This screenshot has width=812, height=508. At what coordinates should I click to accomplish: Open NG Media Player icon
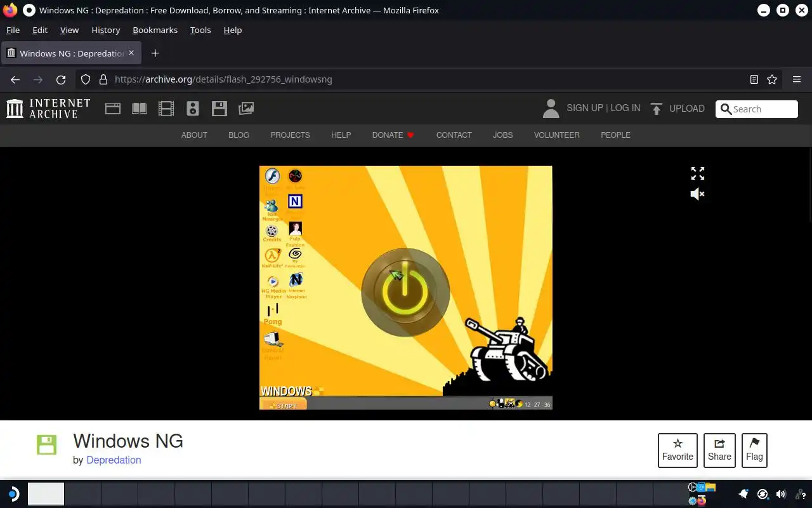[x=273, y=287]
